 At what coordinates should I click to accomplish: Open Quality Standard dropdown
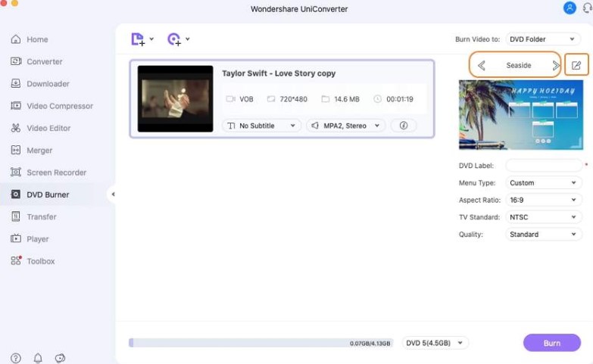point(544,235)
